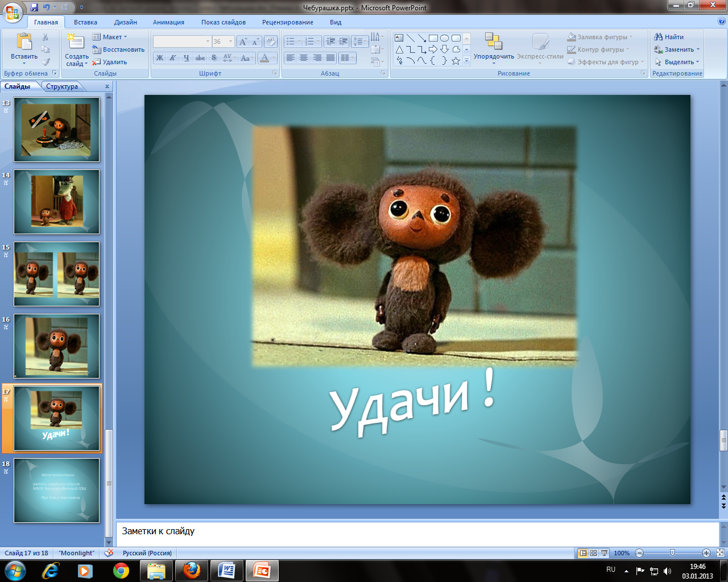This screenshot has height=582, width=728.
Task: Choose the down block arrow shape
Action: pos(445,49)
